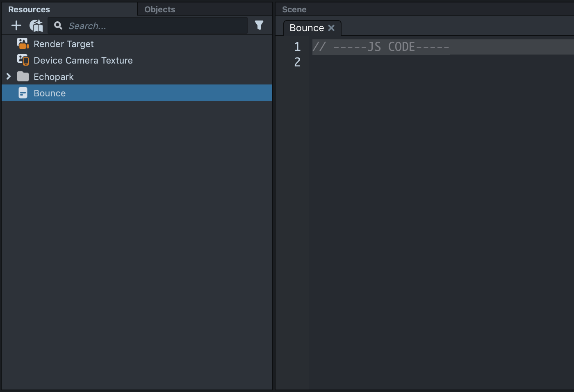This screenshot has height=392, width=574.
Task: Click the Device Camera Texture phone icon
Action: pyautogui.click(x=23, y=60)
